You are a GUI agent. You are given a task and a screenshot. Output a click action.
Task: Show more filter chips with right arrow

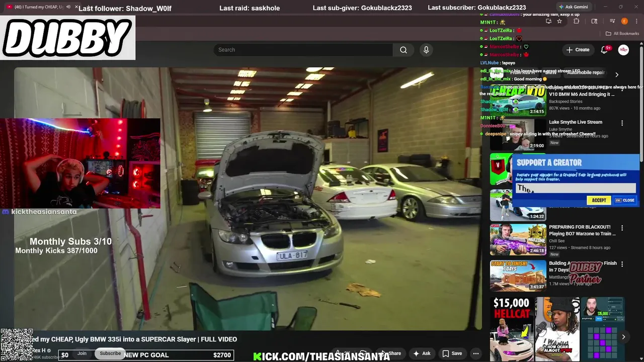(617, 74)
